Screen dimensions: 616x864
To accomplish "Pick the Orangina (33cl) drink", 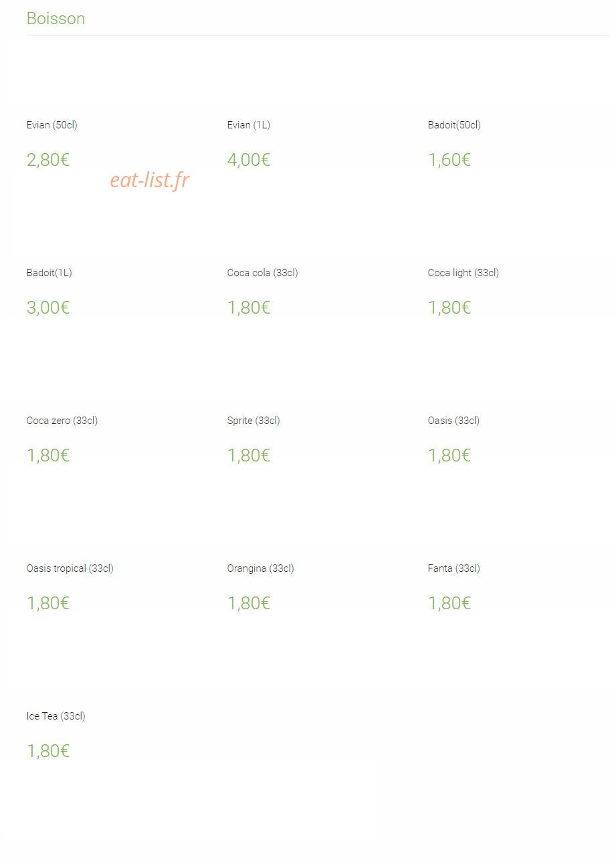I will pyautogui.click(x=261, y=568).
